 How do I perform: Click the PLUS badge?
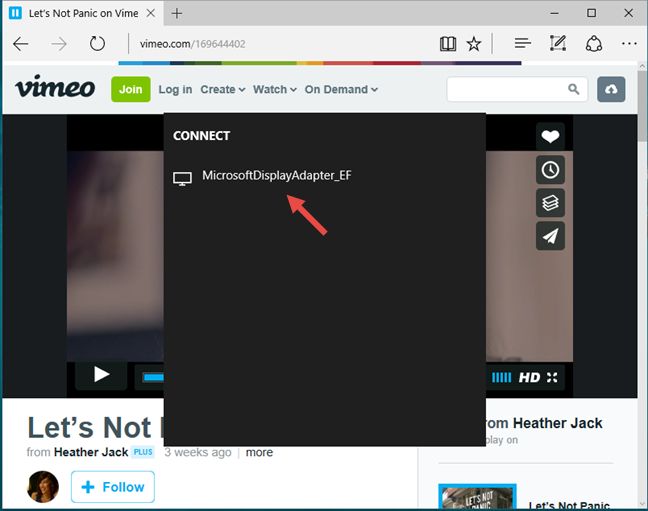(x=143, y=452)
